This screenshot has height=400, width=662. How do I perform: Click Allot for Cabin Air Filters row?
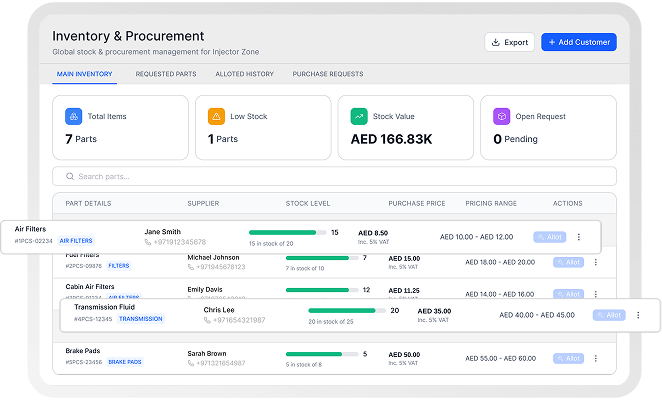[568, 294]
